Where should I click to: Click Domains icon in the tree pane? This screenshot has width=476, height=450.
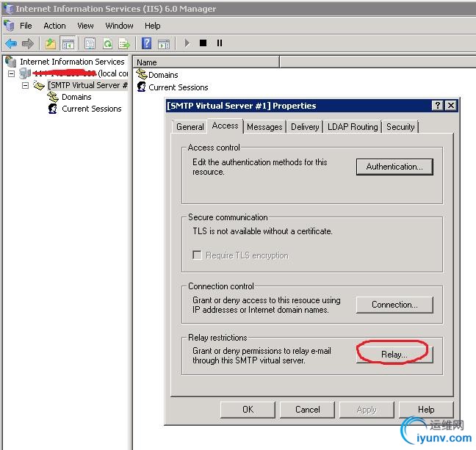click(x=53, y=97)
